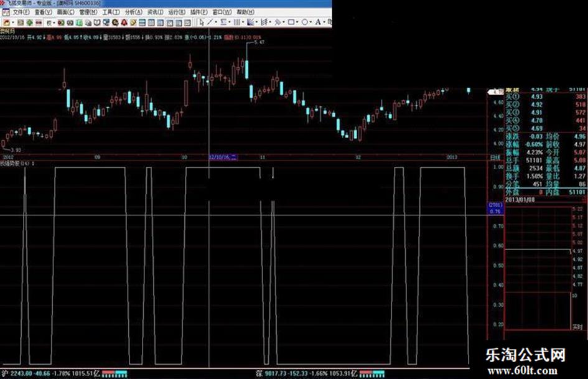Click the horizontal split layout toolbar icon
588x379 pixels.
pyautogui.click(x=142, y=23)
